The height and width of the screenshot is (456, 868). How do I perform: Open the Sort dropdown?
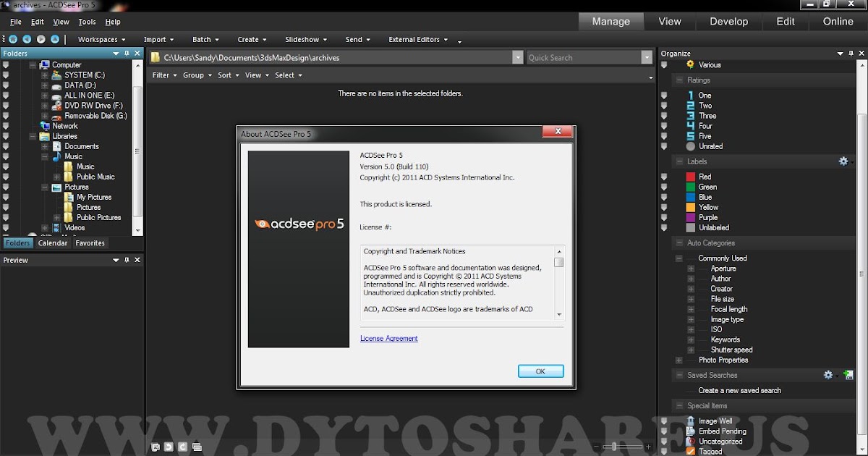(x=228, y=75)
